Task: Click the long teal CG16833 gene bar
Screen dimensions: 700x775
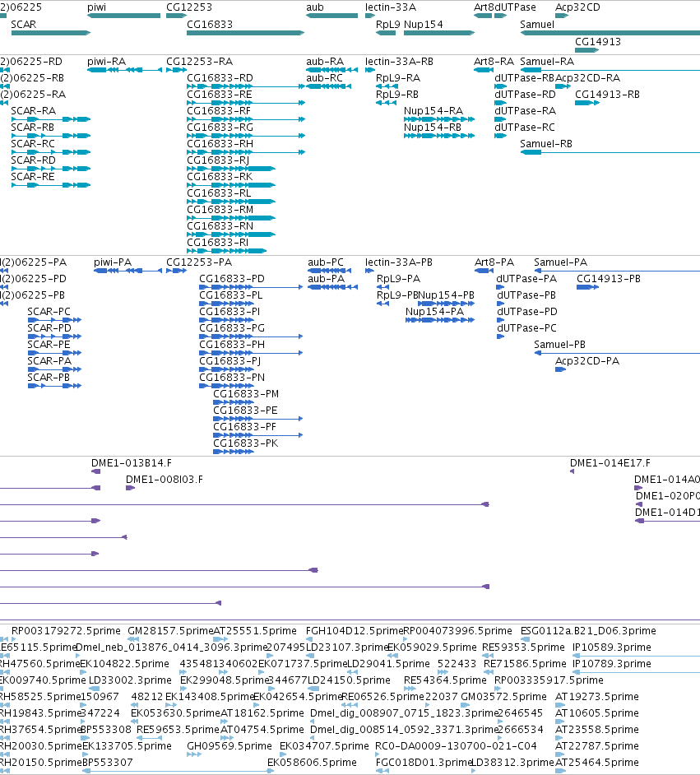Action: [x=245, y=33]
